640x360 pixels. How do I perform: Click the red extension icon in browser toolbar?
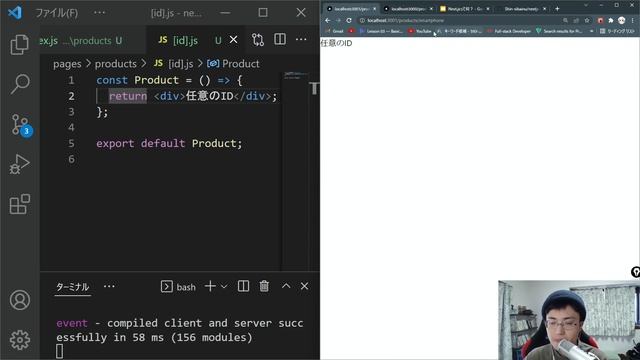(x=600, y=20)
